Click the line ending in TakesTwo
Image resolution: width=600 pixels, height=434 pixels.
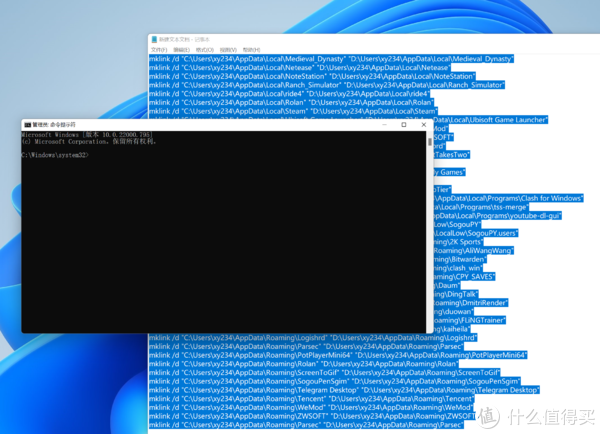click(452, 155)
